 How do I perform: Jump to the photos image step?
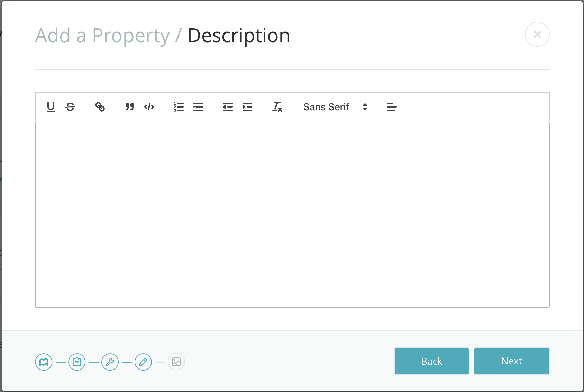(x=176, y=362)
